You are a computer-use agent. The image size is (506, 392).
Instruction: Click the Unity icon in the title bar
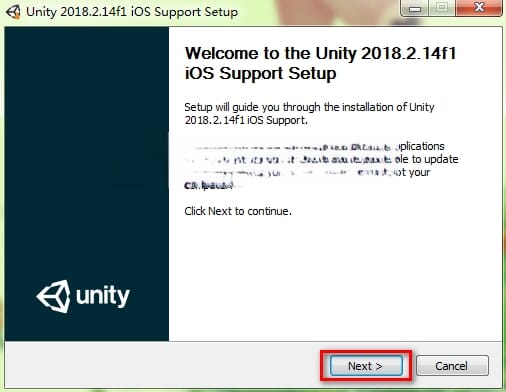(x=13, y=12)
